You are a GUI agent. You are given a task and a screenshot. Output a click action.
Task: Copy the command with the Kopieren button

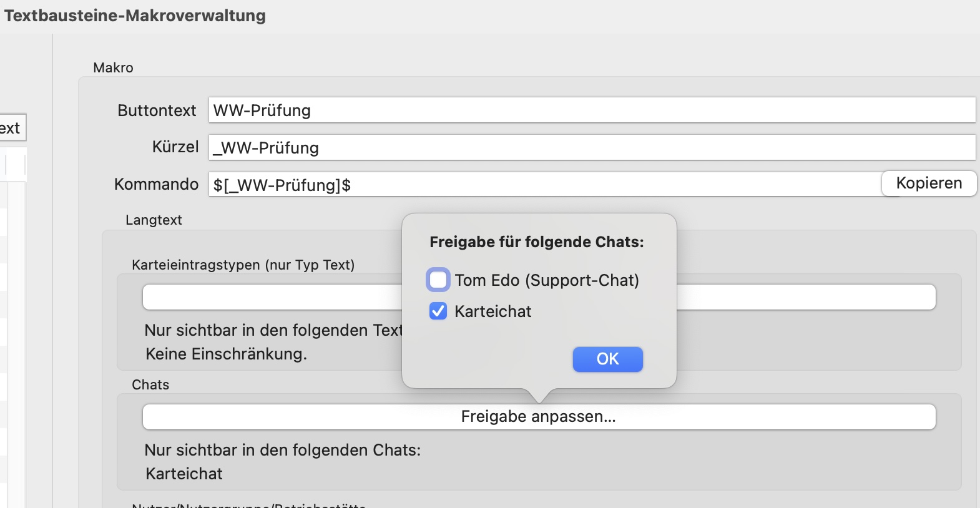[x=929, y=183]
